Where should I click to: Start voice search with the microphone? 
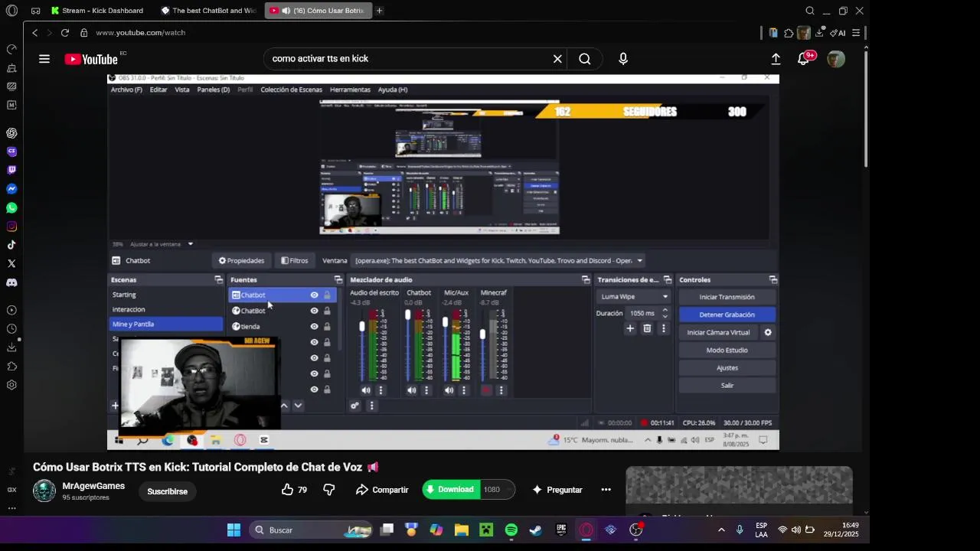click(623, 59)
